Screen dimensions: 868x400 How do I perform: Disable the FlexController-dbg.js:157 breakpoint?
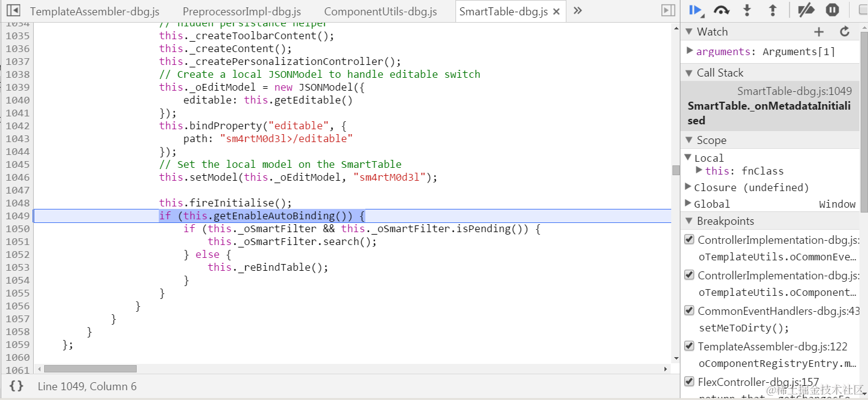[x=689, y=382]
